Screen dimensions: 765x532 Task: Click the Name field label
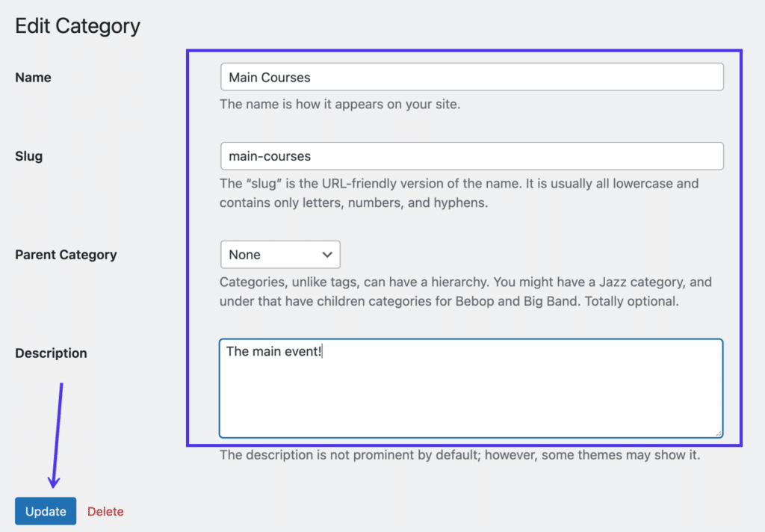point(33,77)
